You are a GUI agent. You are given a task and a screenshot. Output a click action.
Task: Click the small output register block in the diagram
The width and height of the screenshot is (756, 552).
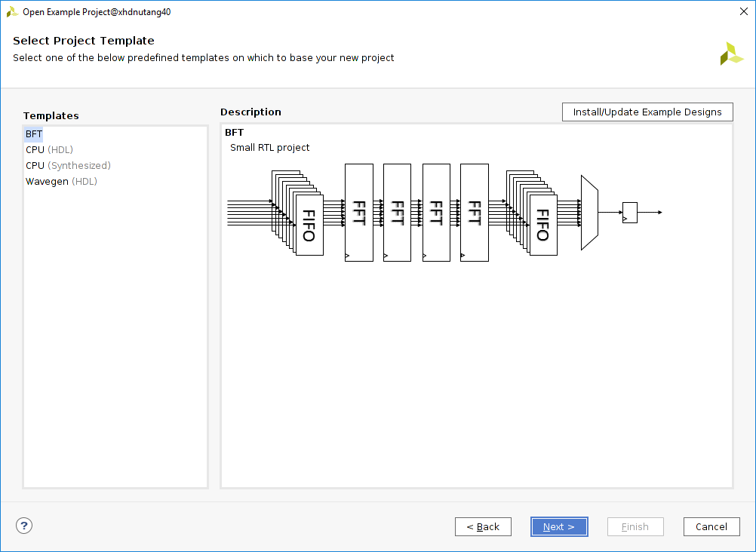629,213
